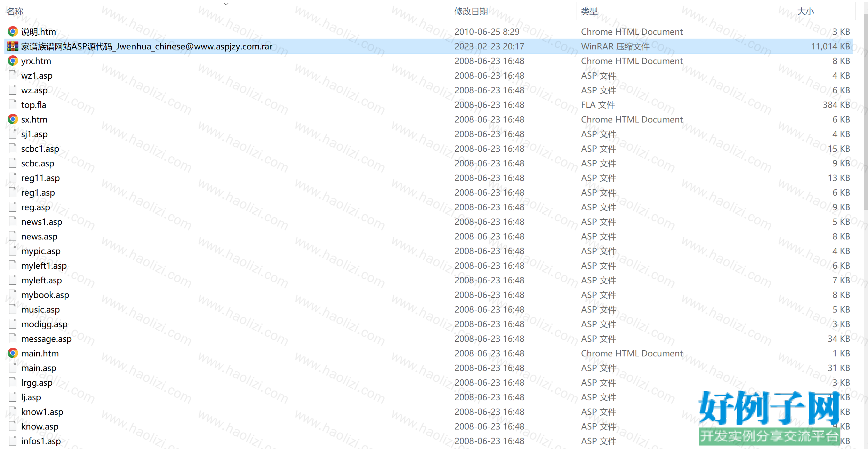Click the file name top.fla

tap(34, 105)
